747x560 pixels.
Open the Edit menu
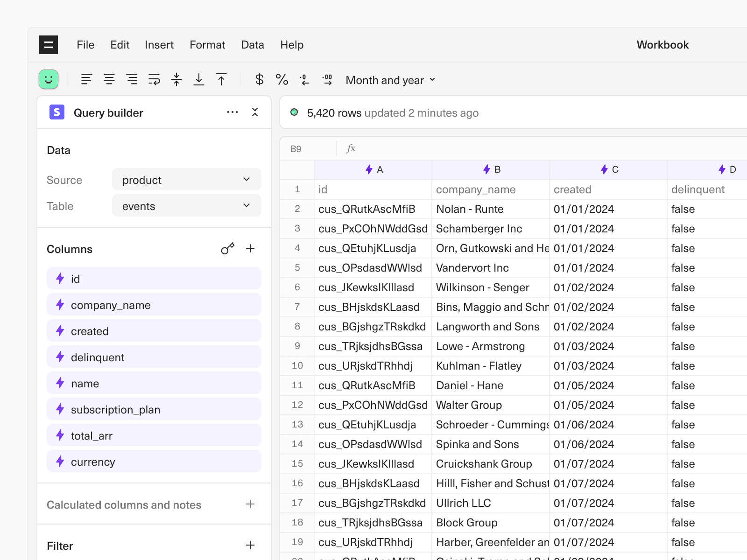(x=120, y=45)
